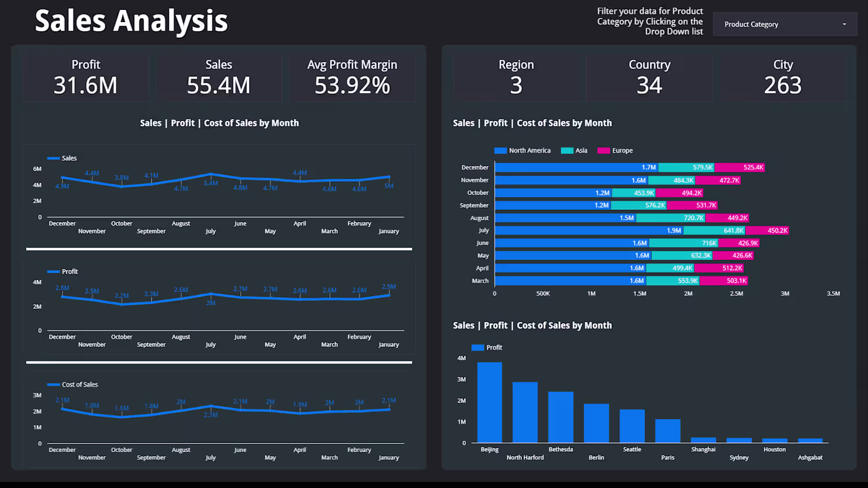This screenshot has height=488, width=868.
Task: Click the Profit line chart legend marker
Action: (x=53, y=272)
